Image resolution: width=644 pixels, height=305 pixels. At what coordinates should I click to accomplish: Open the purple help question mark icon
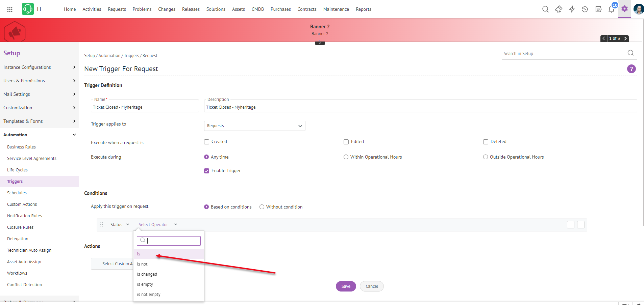click(x=631, y=69)
